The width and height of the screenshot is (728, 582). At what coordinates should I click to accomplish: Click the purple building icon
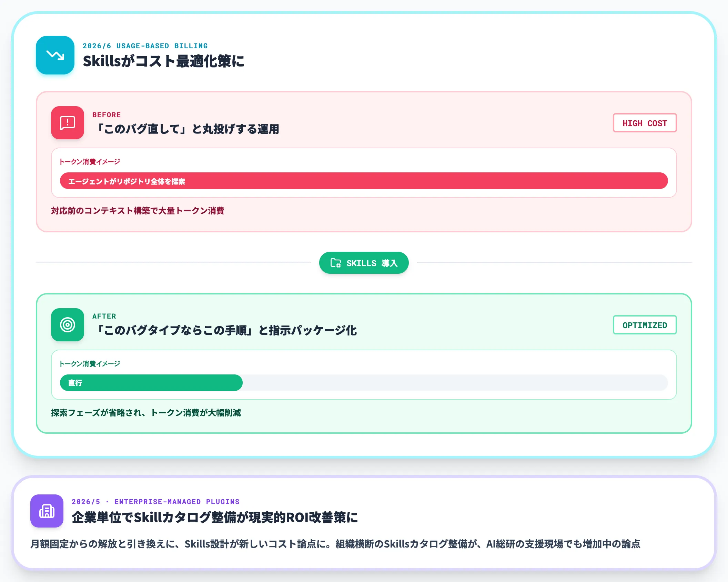47,511
